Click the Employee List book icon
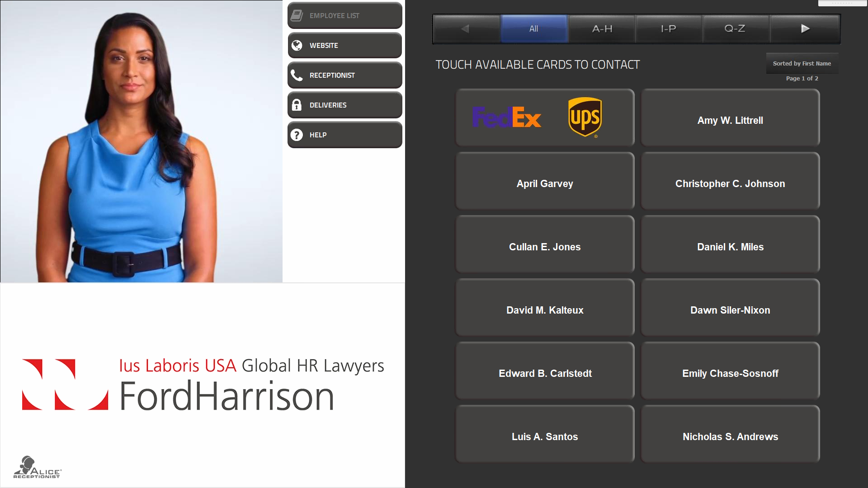The width and height of the screenshot is (868, 488). point(297,16)
